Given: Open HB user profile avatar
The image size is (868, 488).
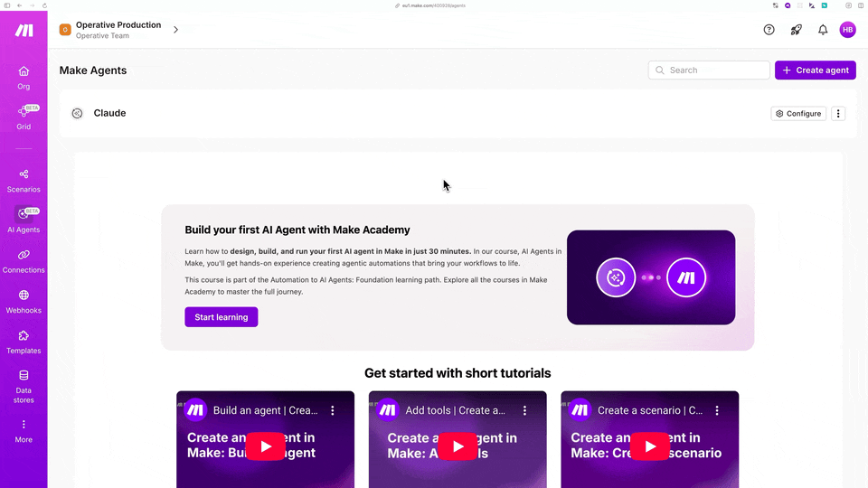Looking at the screenshot, I should pos(847,30).
